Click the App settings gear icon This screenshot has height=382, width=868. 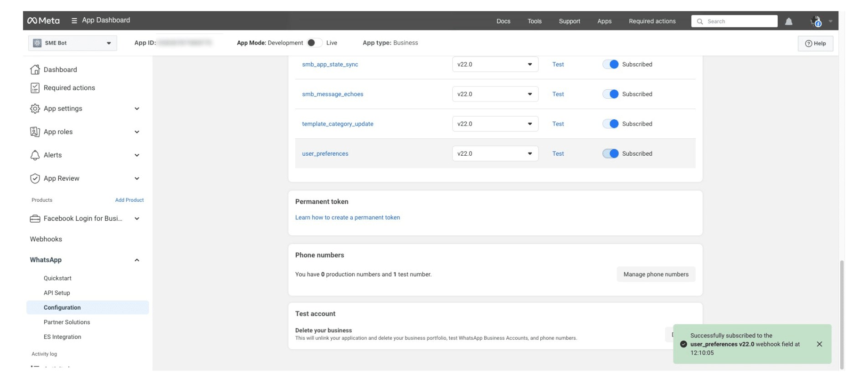(35, 109)
